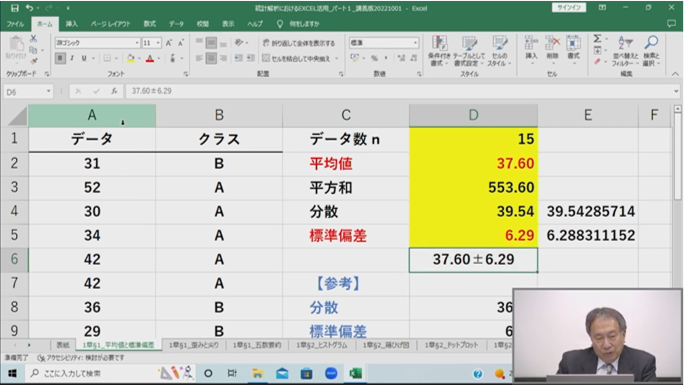Click the Name Box showing D6
The height and width of the screenshot is (385, 684).
[28, 92]
